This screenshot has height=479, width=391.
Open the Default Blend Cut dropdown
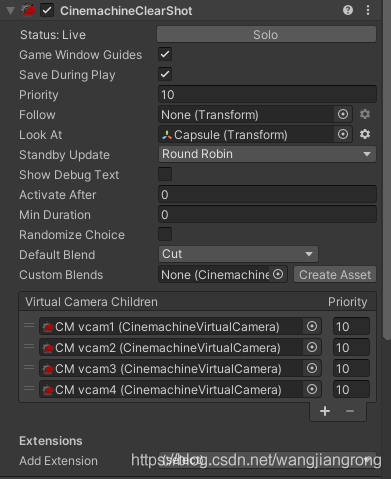pos(238,254)
